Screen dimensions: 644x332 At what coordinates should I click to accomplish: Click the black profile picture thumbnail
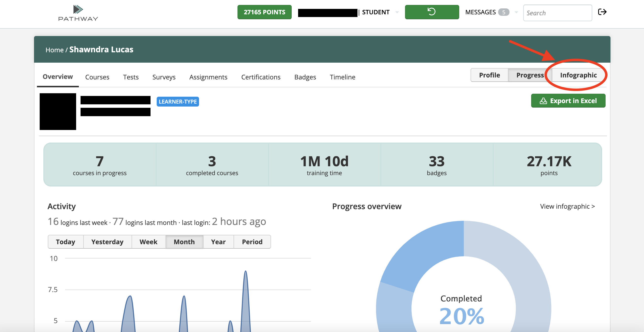pos(58,111)
